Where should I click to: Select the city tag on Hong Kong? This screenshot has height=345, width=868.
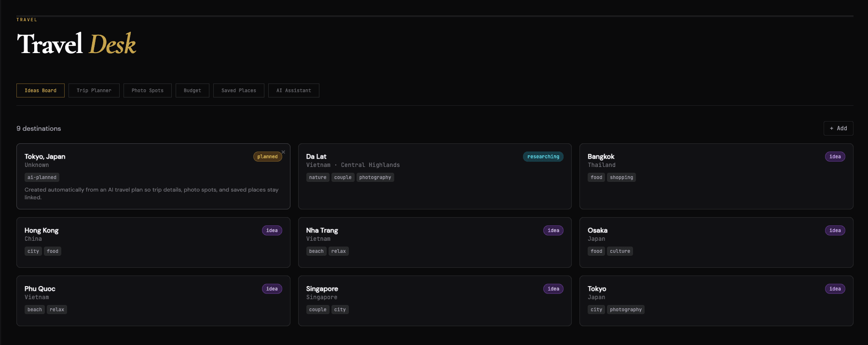[x=33, y=251]
